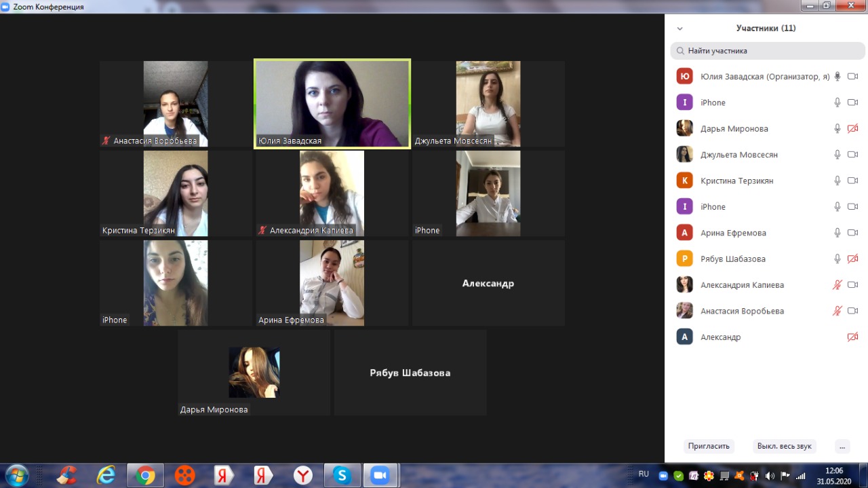Image resolution: width=868 pixels, height=488 pixels.
Task: Select Юлия Завадская video tile
Action: 332,103
